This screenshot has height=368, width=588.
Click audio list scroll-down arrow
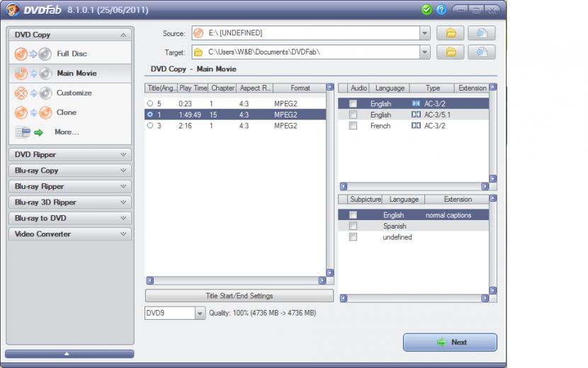tap(493, 178)
